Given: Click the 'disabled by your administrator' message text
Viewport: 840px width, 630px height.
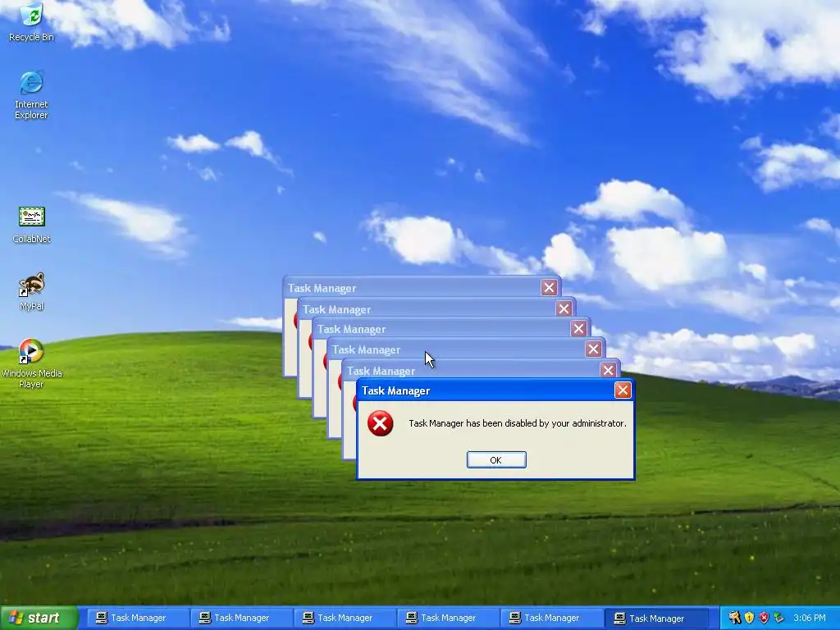Looking at the screenshot, I should pyautogui.click(x=518, y=423).
